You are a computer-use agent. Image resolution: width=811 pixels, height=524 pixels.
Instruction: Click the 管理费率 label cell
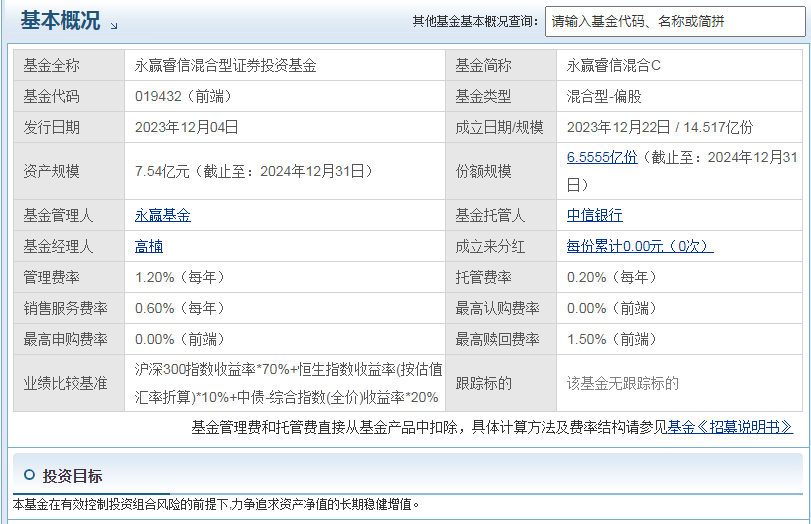(x=69, y=277)
